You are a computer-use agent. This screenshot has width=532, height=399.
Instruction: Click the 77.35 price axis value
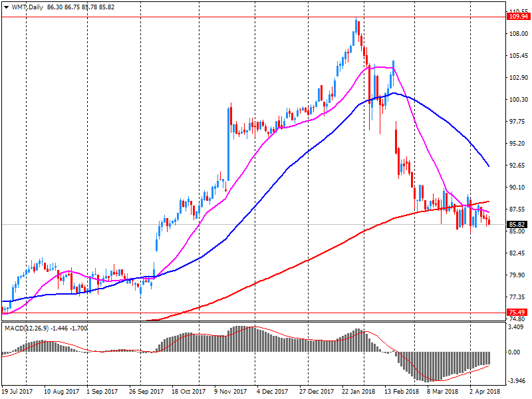517,297
